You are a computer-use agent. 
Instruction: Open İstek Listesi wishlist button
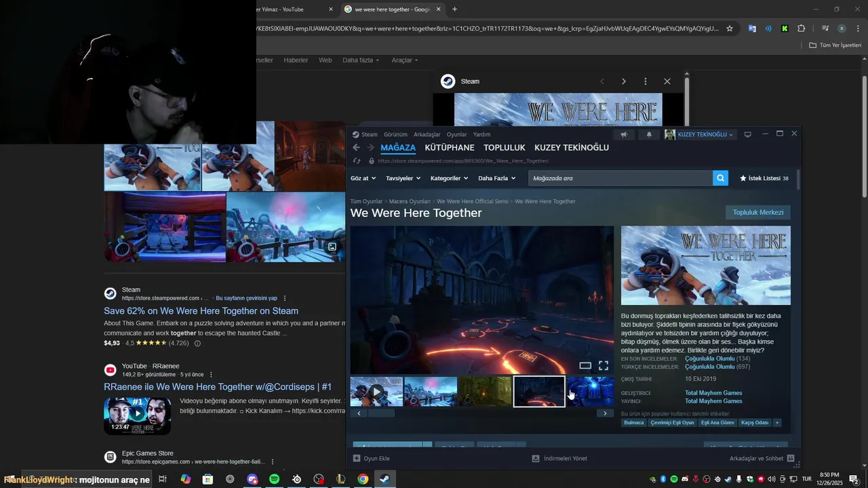coord(764,178)
